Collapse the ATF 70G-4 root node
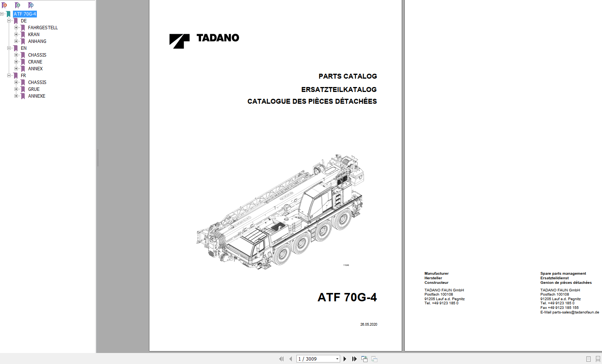 click(2, 14)
